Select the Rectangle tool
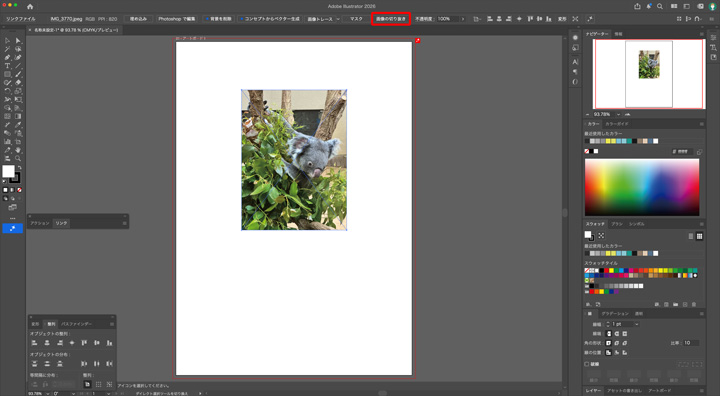 7,74
